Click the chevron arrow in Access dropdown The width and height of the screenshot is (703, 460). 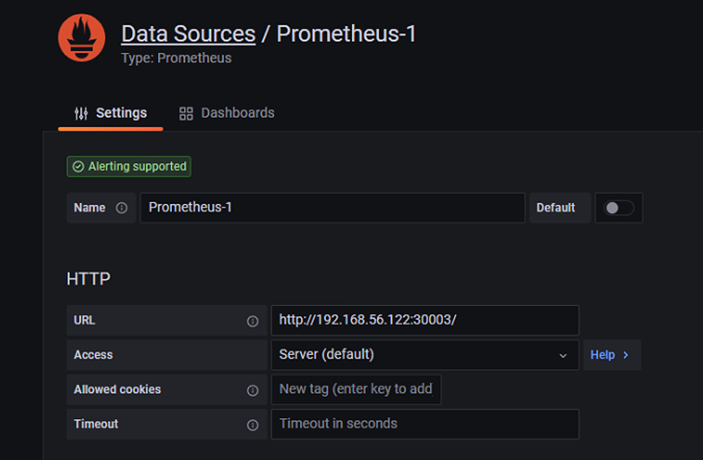(563, 356)
